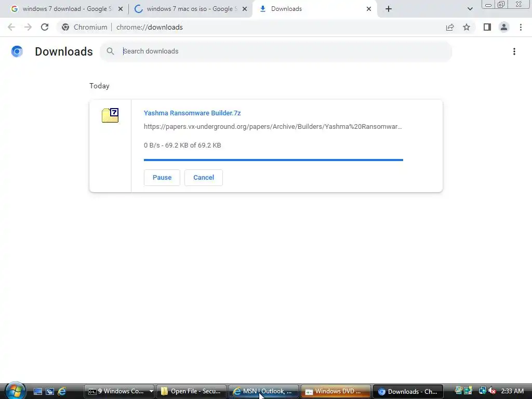Expand the Windows Command taskbar group arrow

click(151, 391)
